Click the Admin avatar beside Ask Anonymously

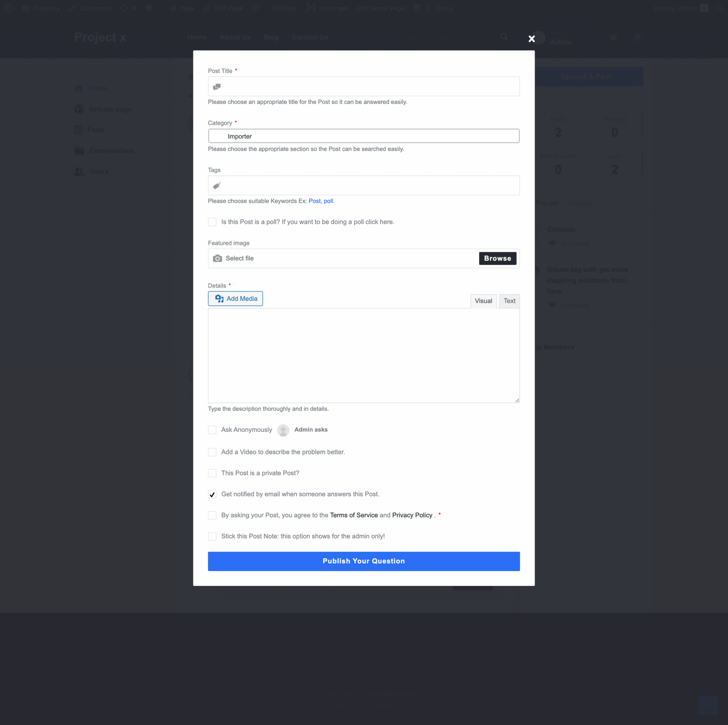283,430
